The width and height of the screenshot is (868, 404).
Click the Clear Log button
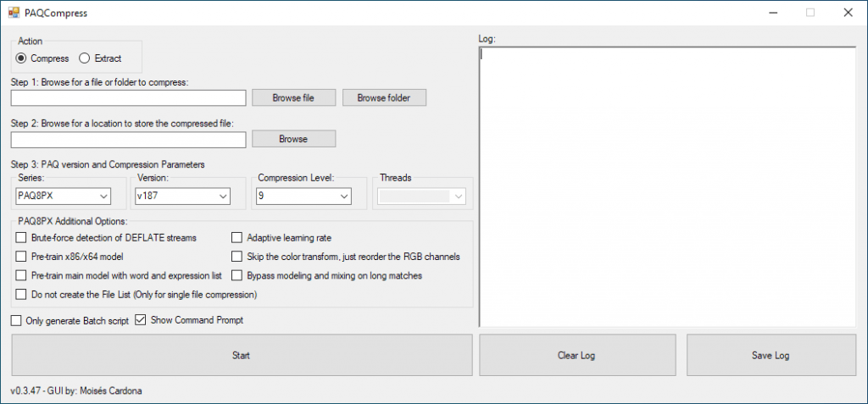(x=576, y=355)
